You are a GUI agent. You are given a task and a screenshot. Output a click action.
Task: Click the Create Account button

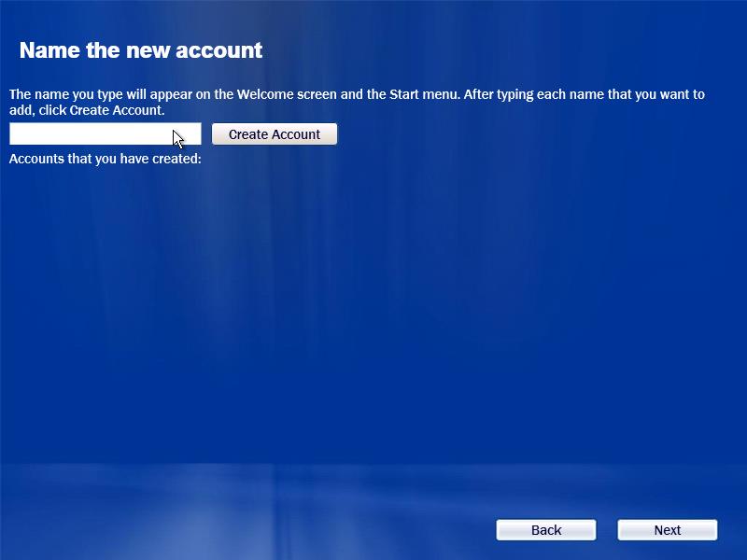point(275,134)
